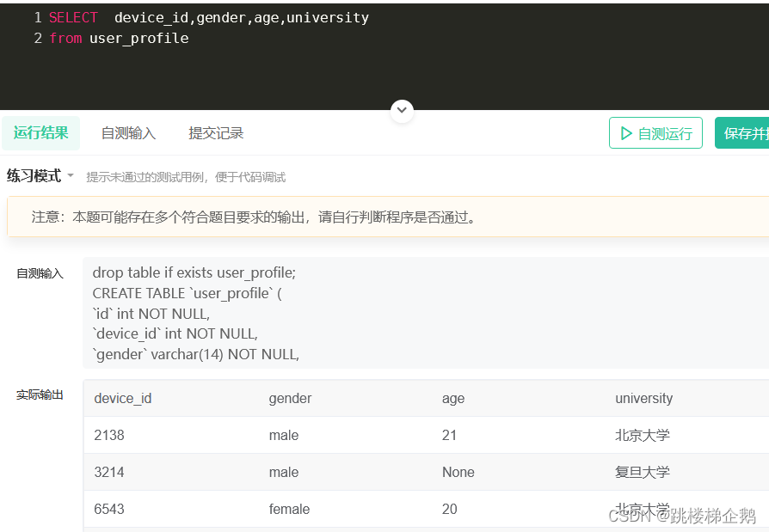The height and width of the screenshot is (532, 769).
Task: Open the 提交记录 tab
Action: point(216,133)
